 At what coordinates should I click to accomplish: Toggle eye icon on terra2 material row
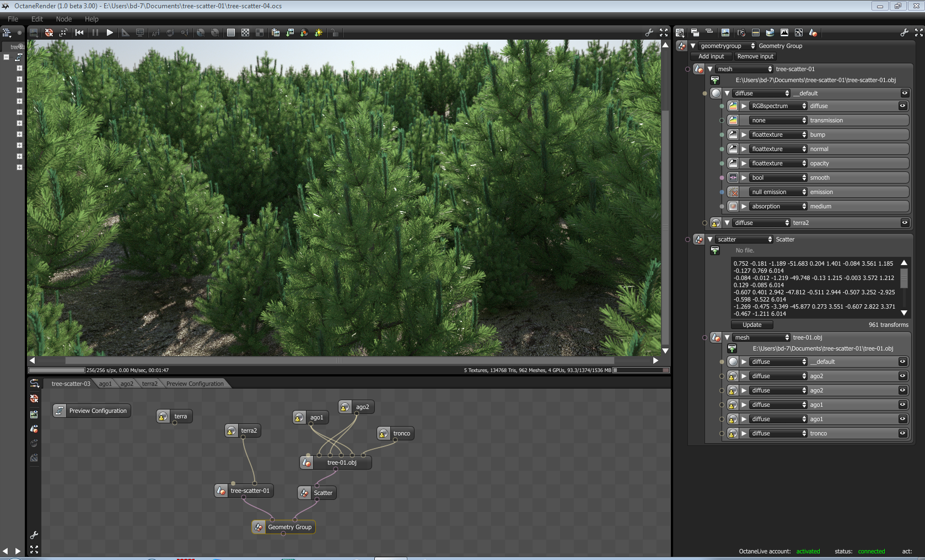pyautogui.click(x=905, y=223)
